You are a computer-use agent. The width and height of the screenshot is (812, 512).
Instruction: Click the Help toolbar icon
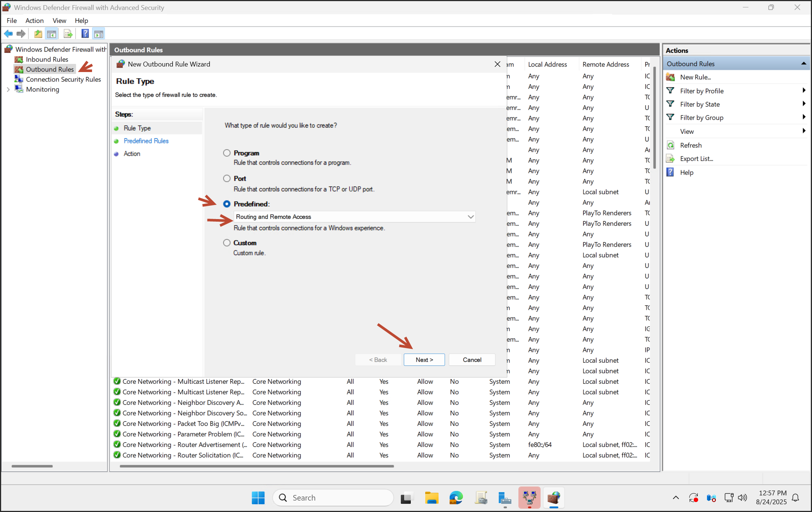tap(85, 34)
